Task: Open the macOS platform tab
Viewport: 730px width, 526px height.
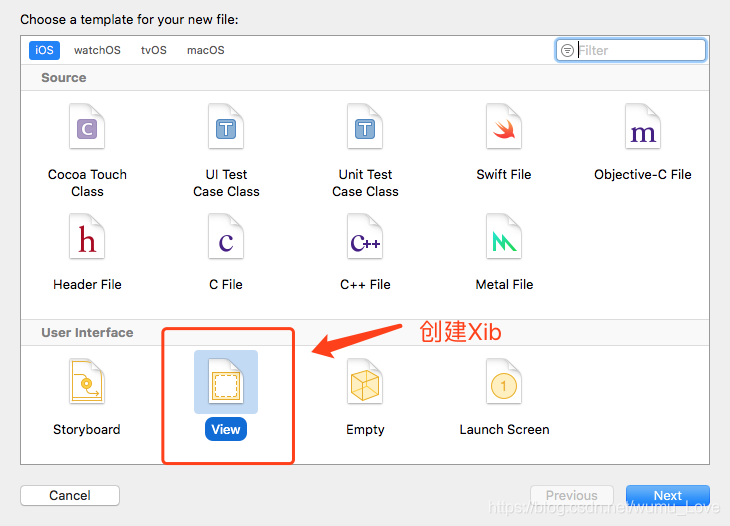Action: 205,50
